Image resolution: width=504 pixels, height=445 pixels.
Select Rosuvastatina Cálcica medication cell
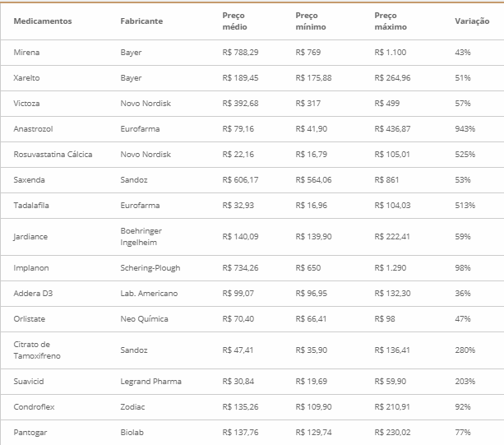(53, 155)
